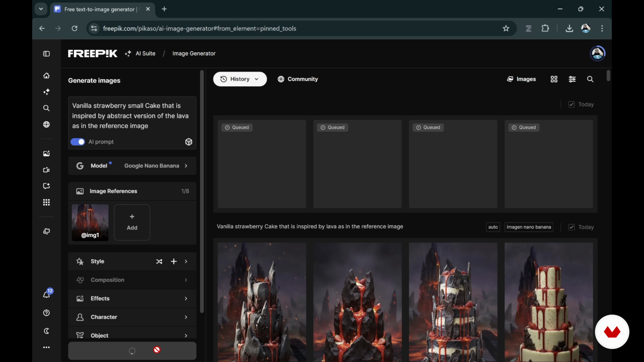Switch to grid view layout icon
Viewport: 644px width, 362px height.
click(554, 79)
